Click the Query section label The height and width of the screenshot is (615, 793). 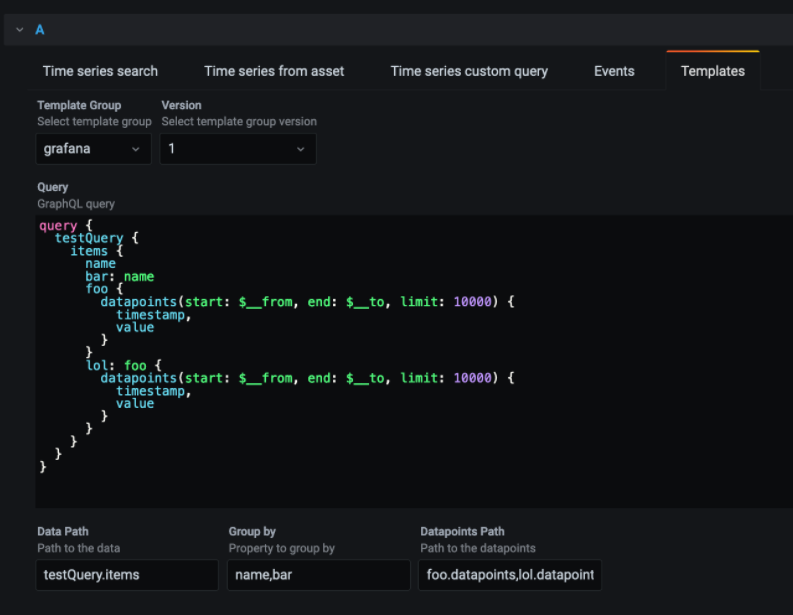coord(53,187)
